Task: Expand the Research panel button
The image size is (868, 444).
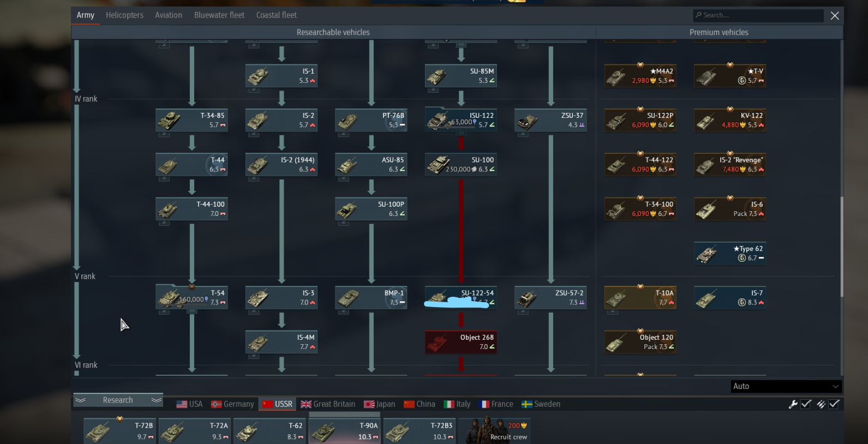Action: coord(118,400)
